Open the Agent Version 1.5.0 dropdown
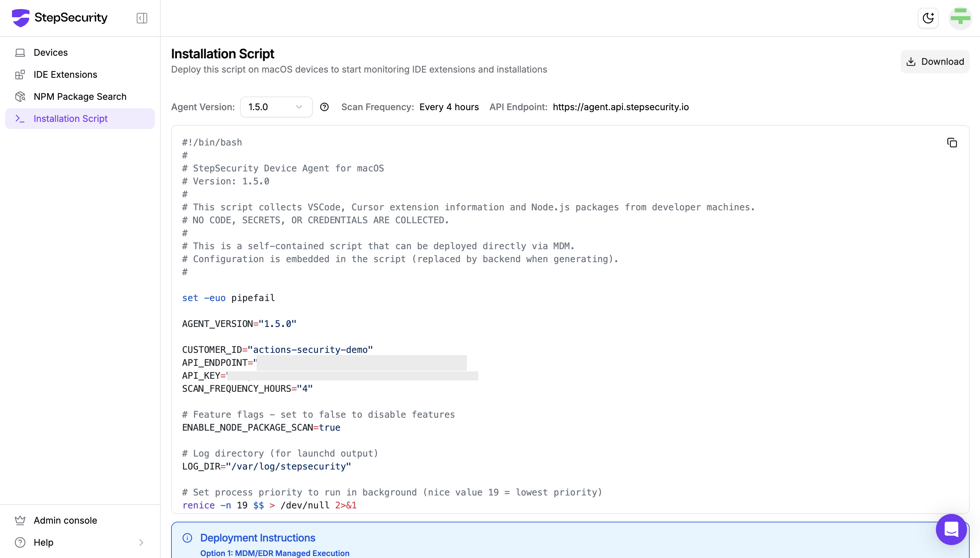 276,107
